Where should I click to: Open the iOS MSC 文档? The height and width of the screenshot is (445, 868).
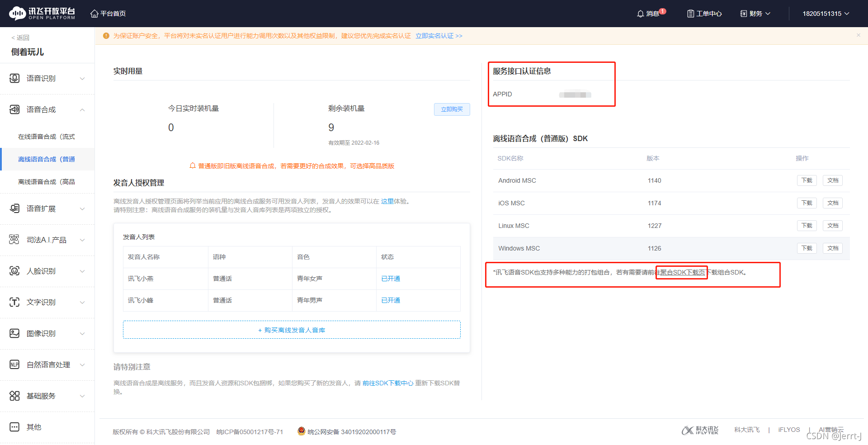833,203
